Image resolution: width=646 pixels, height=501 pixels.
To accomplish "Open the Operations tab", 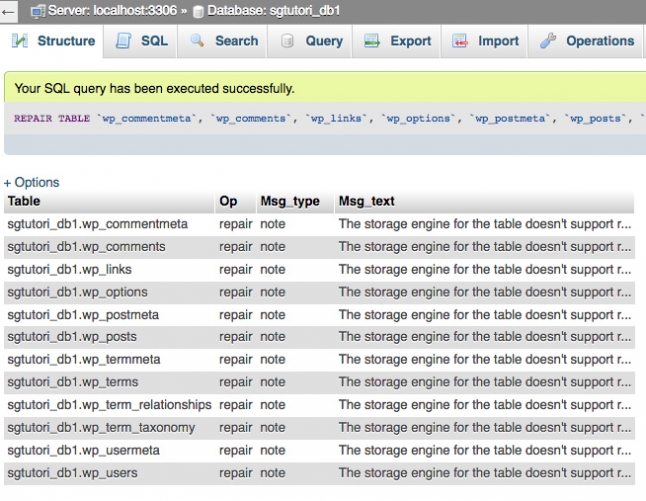I will (x=586, y=41).
